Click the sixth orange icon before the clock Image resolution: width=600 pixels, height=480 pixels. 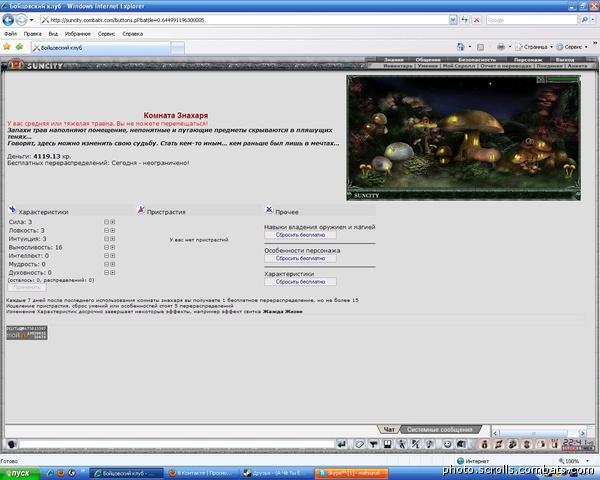pos(554,444)
